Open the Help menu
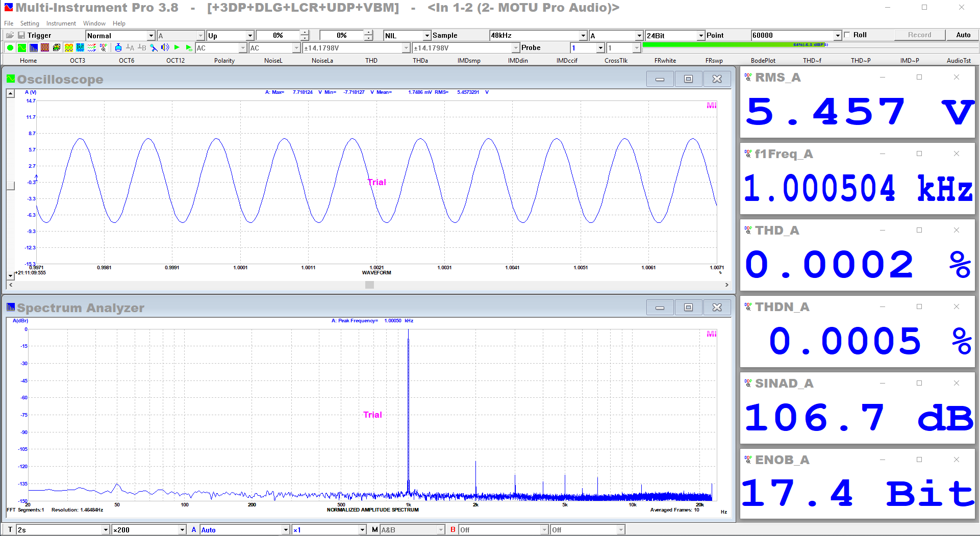This screenshot has height=536, width=980. pos(119,23)
